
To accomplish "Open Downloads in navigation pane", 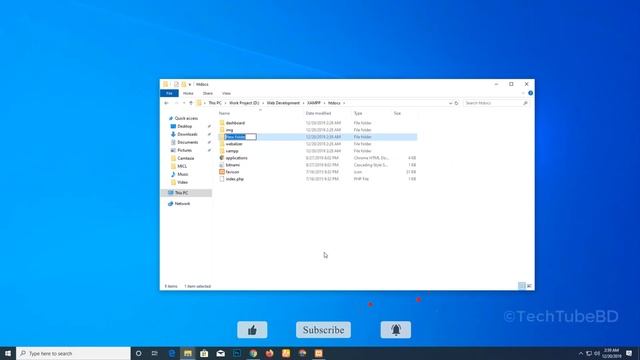I will tap(187, 134).
